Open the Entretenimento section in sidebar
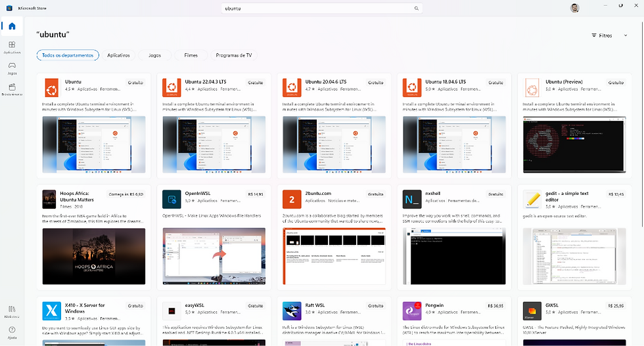This screenshot has width=644, height=346. click(12, 89)
